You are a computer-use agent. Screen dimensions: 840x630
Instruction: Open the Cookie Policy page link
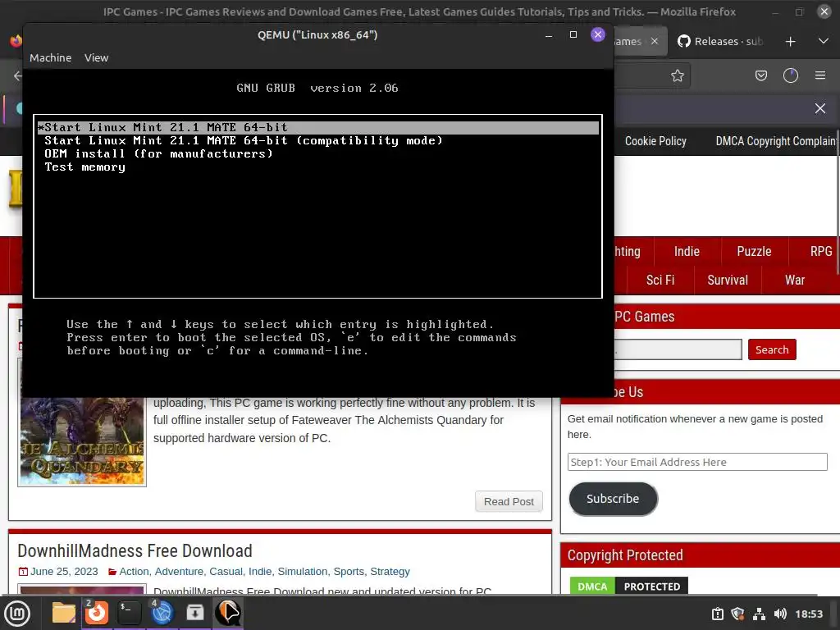click(x=655, y=141)
